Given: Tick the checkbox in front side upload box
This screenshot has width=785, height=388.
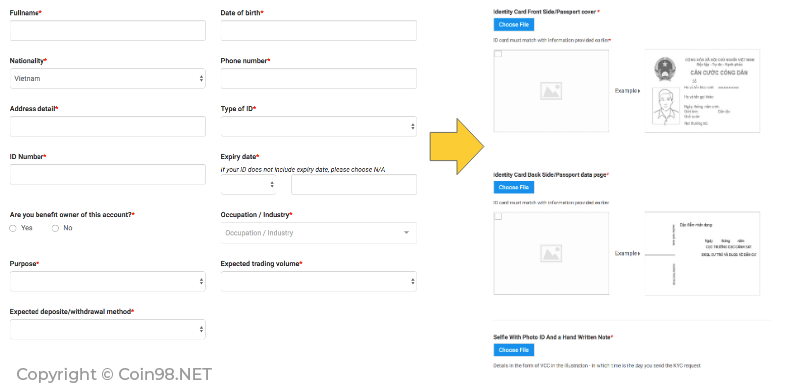Looking at the screenshot, I should (498, 54).
